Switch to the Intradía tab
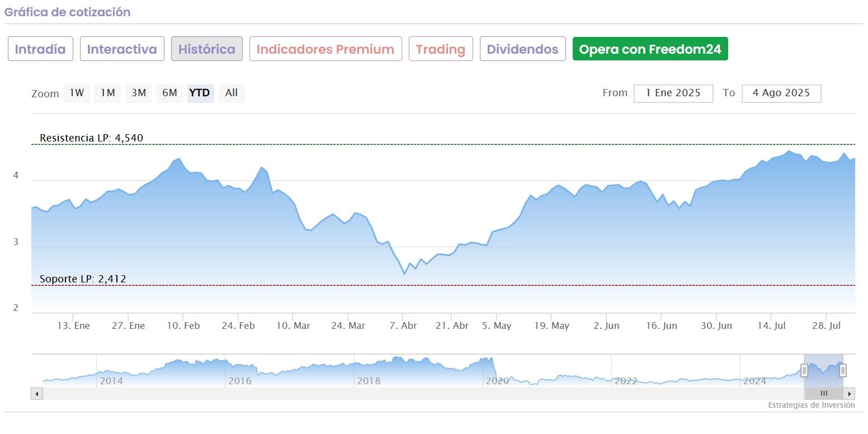Image resolution: width=868 pixels, height=434 pixels. (40, 49)
